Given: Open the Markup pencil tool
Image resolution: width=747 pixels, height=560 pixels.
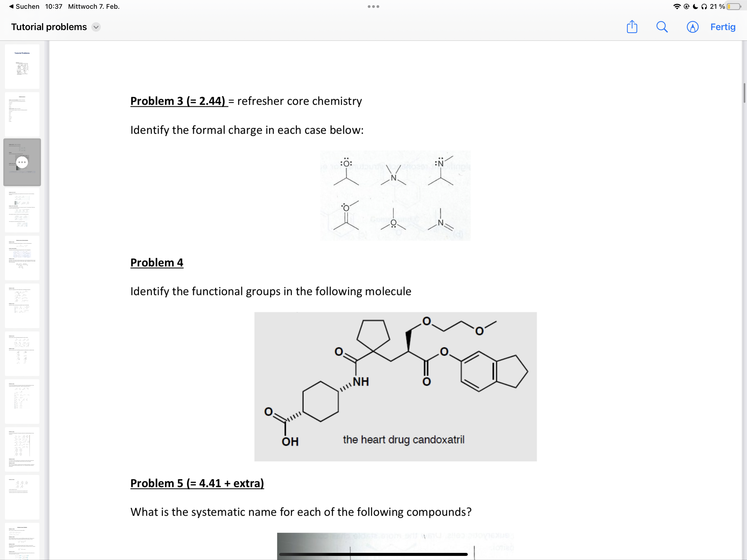Looking at the screenshot, I should [x=692, y=27].
